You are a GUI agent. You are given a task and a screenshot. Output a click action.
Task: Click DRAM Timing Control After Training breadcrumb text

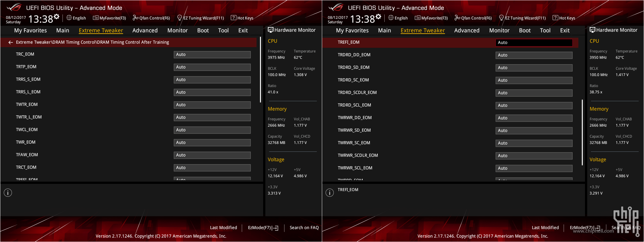[x=133, y=42]
